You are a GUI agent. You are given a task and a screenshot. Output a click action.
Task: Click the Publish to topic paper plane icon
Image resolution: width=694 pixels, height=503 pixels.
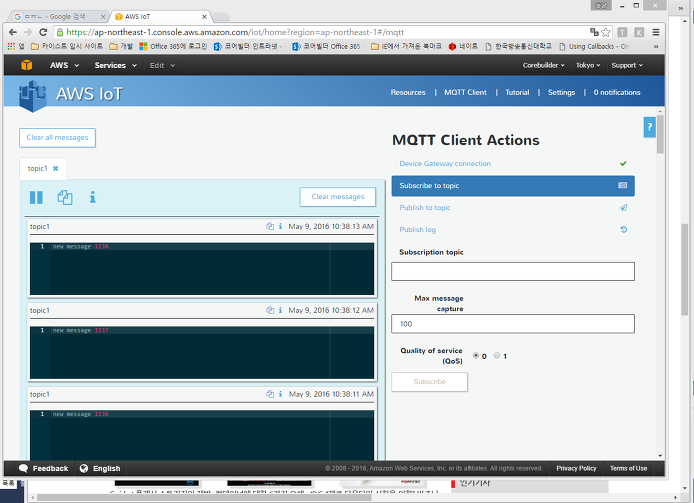pos(623,208)
